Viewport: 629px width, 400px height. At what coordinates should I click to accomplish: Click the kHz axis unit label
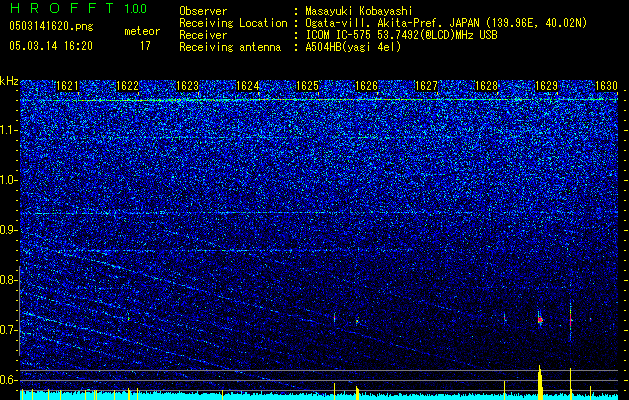tap(9, 81)
